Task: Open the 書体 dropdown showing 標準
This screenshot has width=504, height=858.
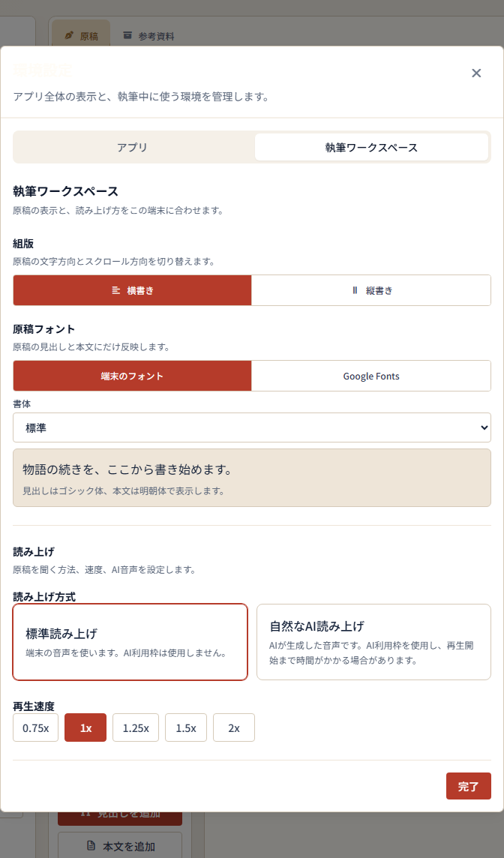Action: (252, 427)
